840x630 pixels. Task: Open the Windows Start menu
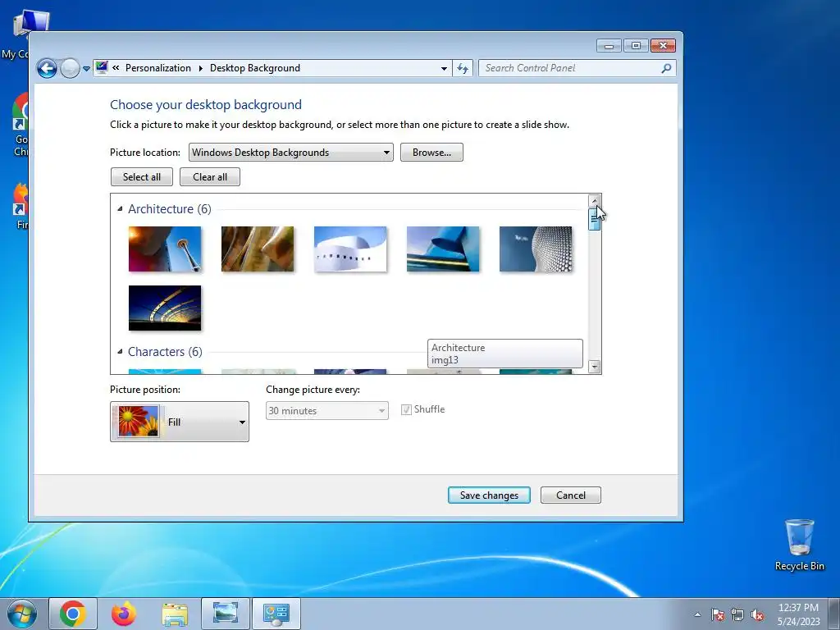point(22,614)
